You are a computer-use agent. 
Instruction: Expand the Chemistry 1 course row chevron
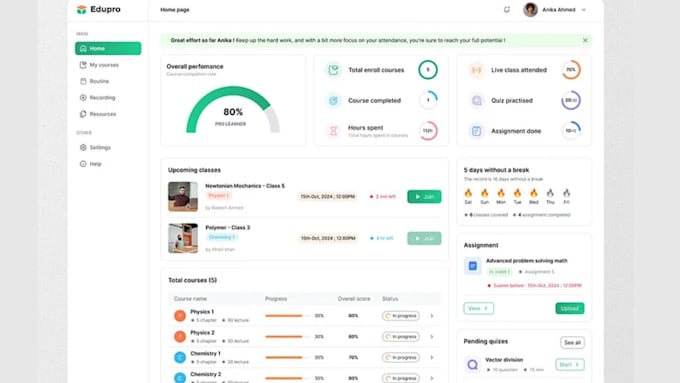pyautogui.click(x=432, y=357)
